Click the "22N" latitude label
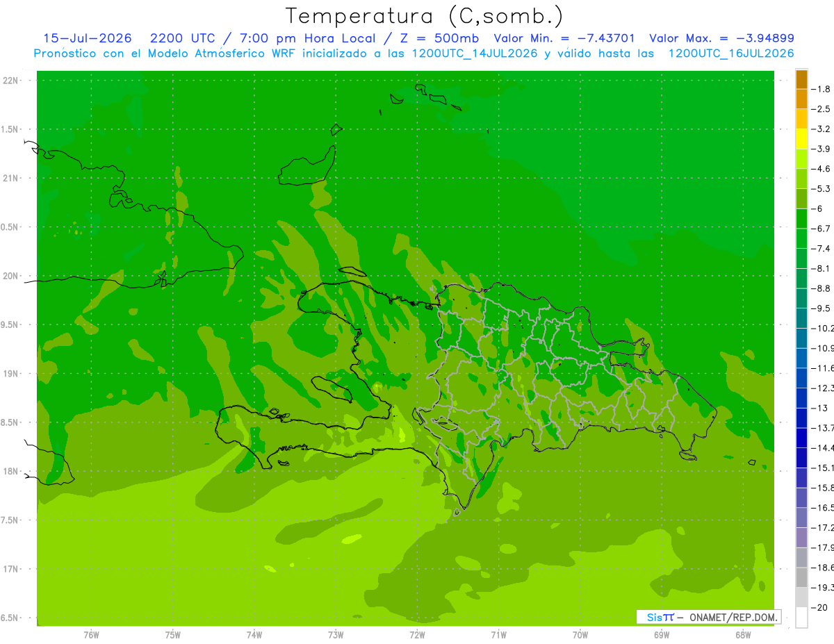The width and height of the screenshot is (834, 644). coord(10,81)
